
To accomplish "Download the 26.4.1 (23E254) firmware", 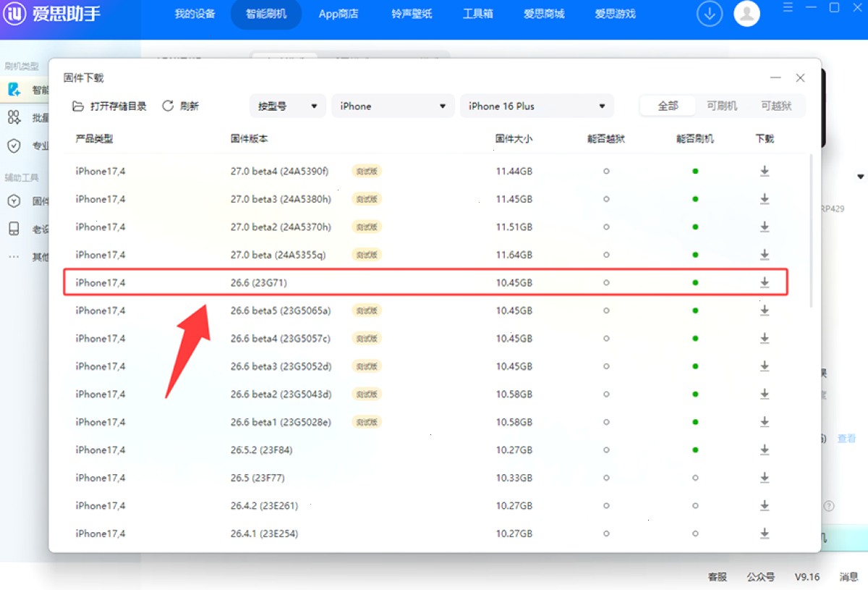I will [x=765, y=534].
